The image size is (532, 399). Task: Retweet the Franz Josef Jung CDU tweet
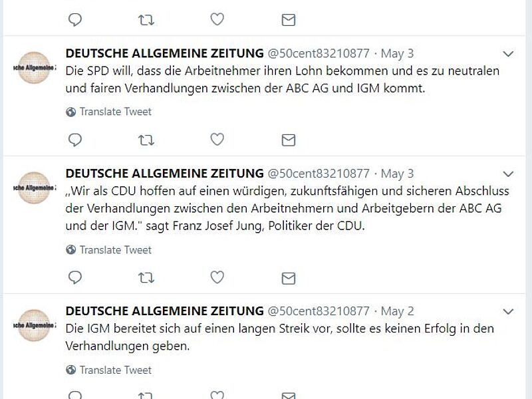click(x=146, y=277)
